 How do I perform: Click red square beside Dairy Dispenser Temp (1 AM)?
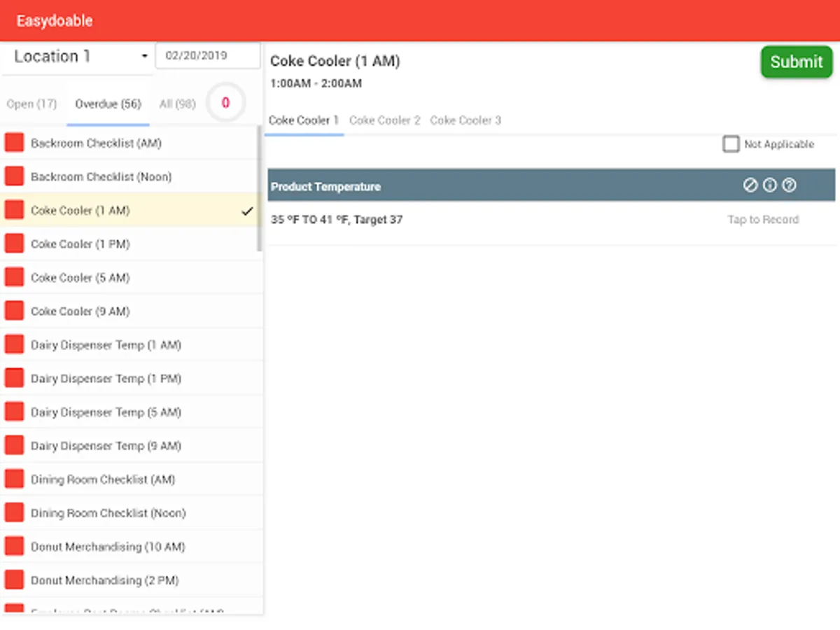(14, 344)
